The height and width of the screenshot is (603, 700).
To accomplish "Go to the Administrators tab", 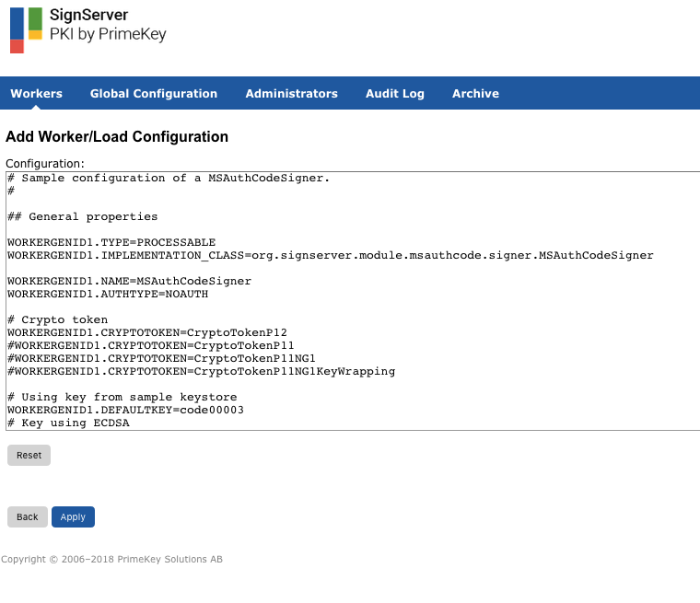I will click(291, 94).
